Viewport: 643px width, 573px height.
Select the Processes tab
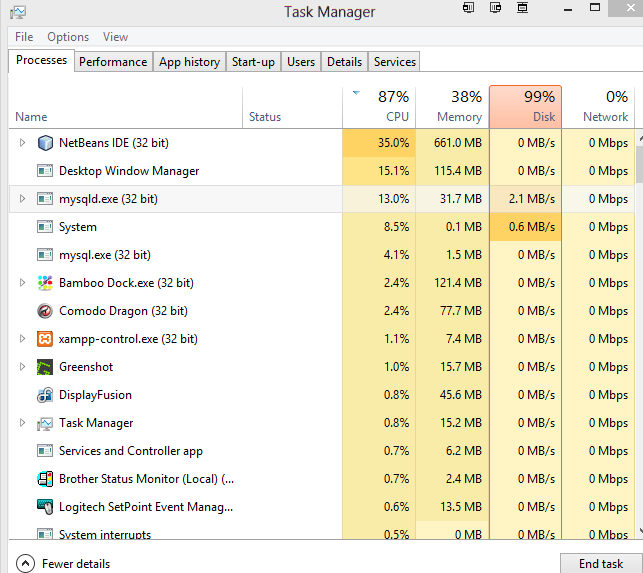click(x=41, y=60)
